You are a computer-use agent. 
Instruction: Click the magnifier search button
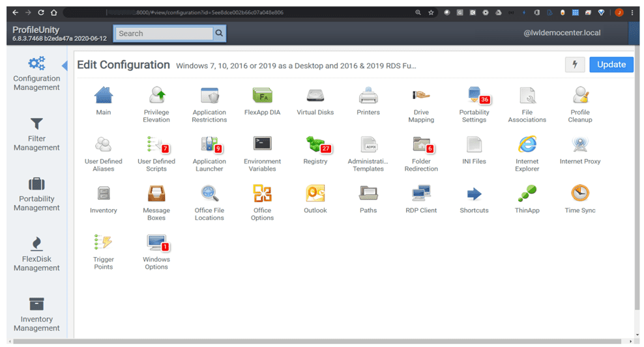tap(220, 33)
